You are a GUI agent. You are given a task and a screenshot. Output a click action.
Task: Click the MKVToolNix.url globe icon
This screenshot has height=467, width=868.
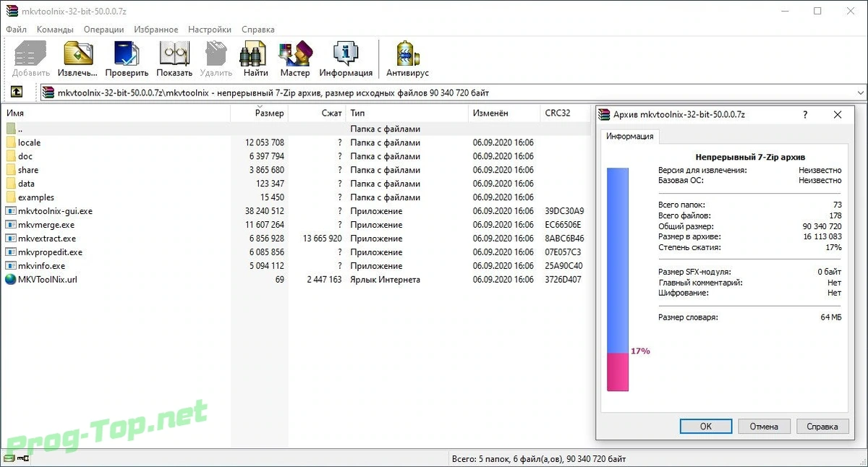(x=11, y=280)
